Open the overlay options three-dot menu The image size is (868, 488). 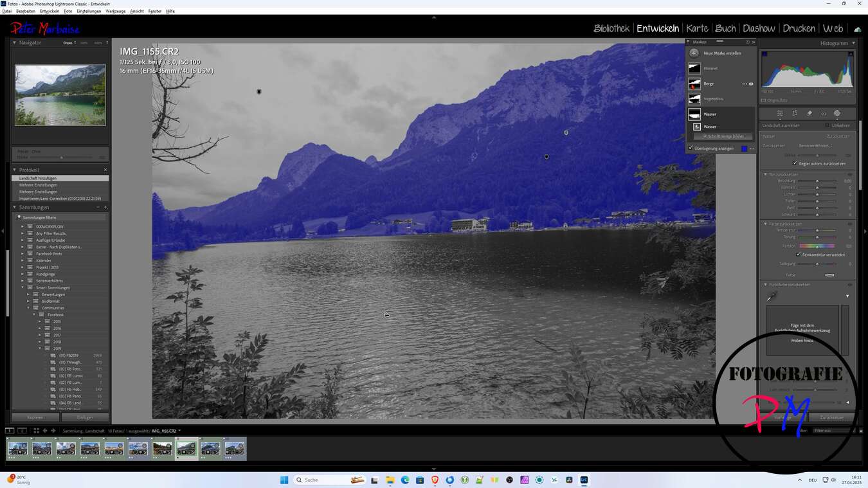pos(752,149)
